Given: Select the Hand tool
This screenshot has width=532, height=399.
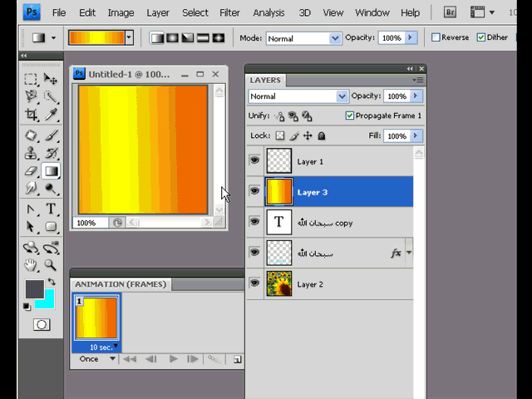Looking at the screenshot, I should tap(31, 265).
